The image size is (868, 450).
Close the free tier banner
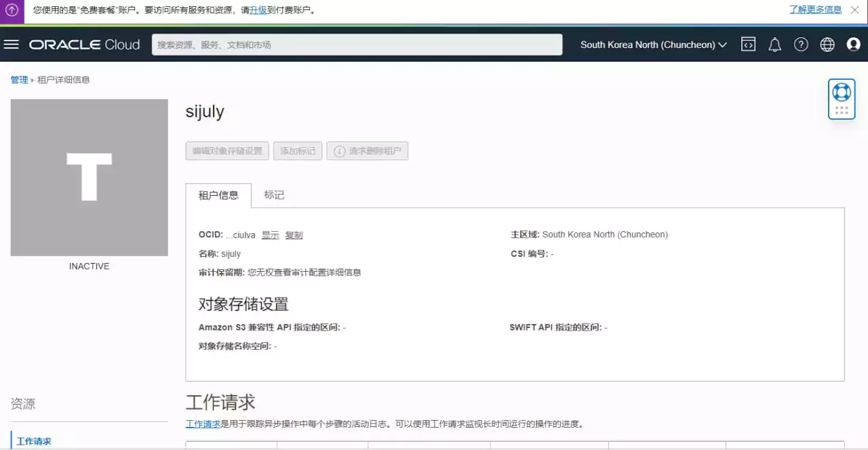pos(854,10)
